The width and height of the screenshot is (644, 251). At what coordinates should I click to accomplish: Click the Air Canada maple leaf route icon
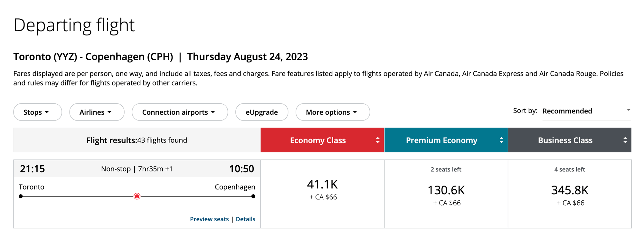click(x=137, y=196)
